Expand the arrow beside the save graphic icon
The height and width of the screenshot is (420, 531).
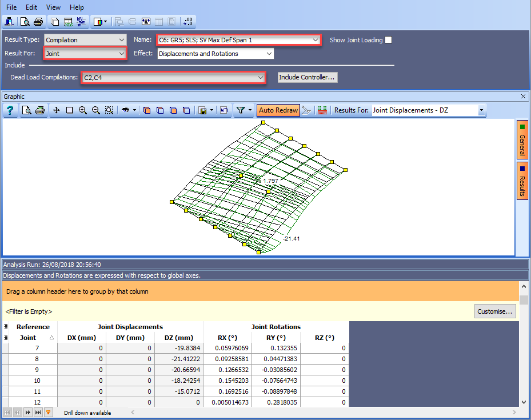coord(211,110)
